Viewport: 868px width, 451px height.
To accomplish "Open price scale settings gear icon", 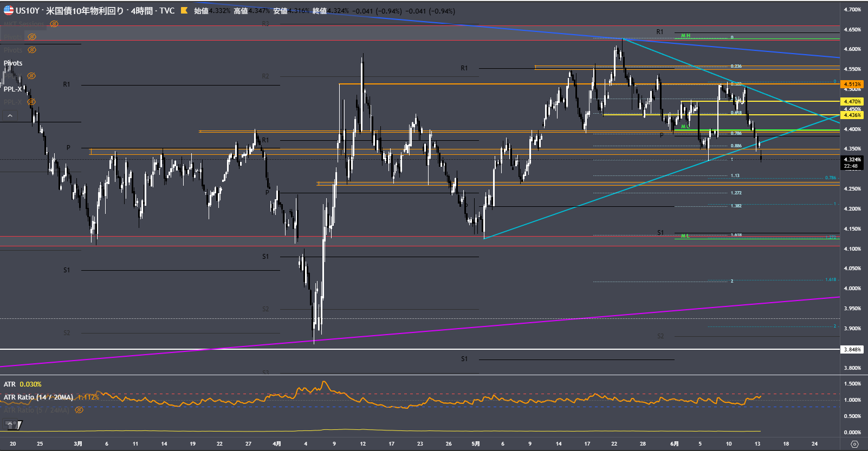I will coord(854,444).
